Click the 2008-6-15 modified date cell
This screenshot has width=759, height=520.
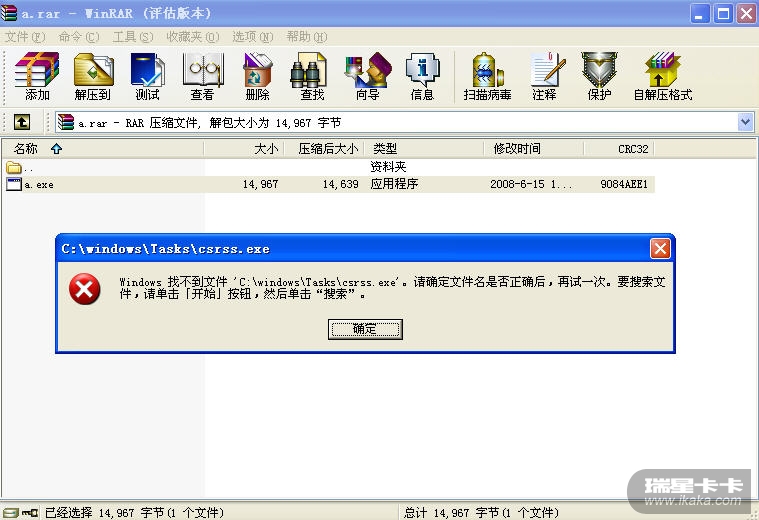pos(531,184)
